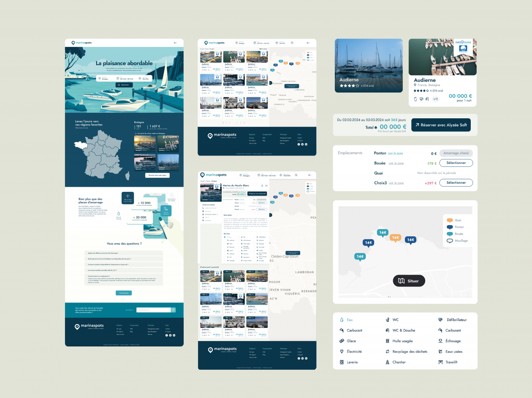
Task: Click the Électricité plug icon
Action: (342, 352)
